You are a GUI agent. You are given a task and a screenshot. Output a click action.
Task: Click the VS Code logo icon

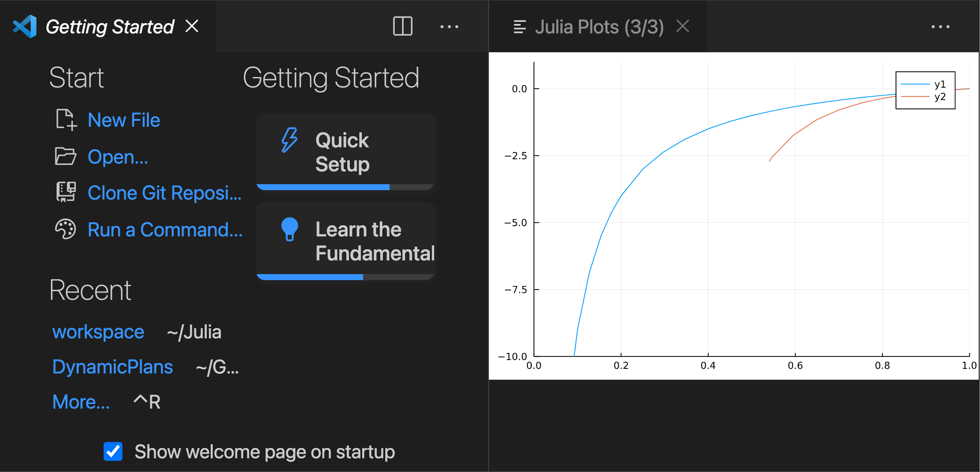tap(25, 27)
